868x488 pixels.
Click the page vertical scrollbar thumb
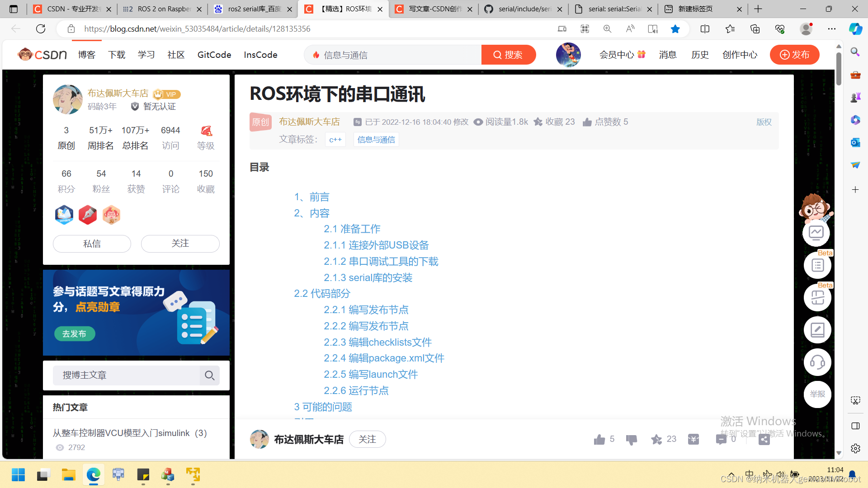[839, 68]
